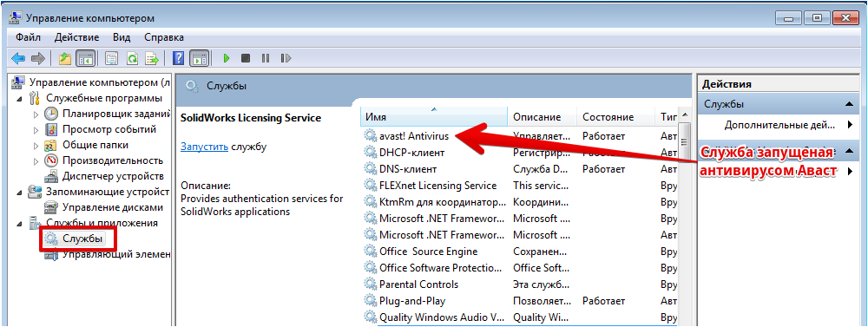Select Планировщик заданий in tree
The height and width of the screenshot is (327, 868).
115,114
